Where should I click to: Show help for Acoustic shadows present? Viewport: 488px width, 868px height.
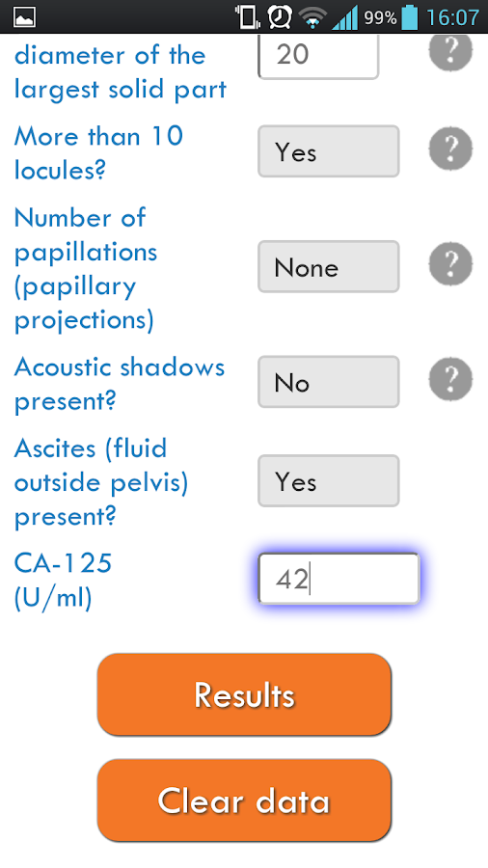pyautogui.click(x=450, y=379)
